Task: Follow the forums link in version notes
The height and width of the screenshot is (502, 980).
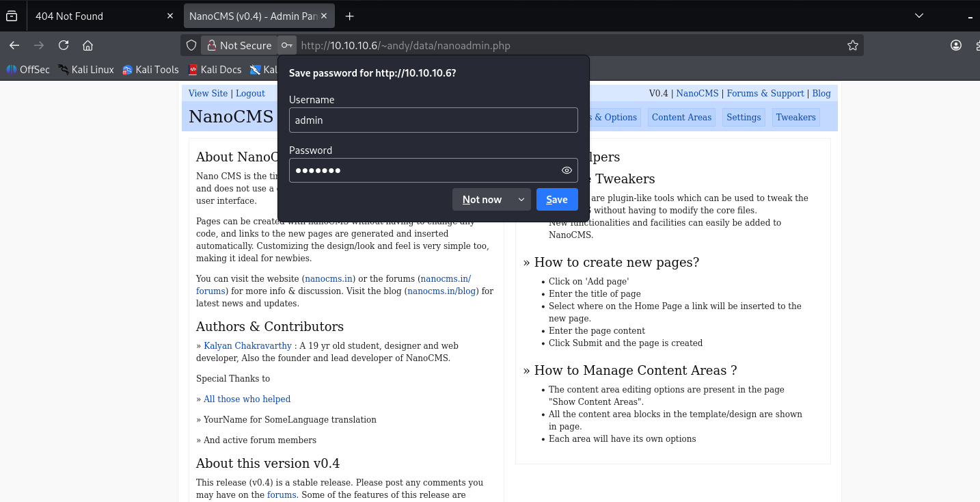Action: pos(282,494)
